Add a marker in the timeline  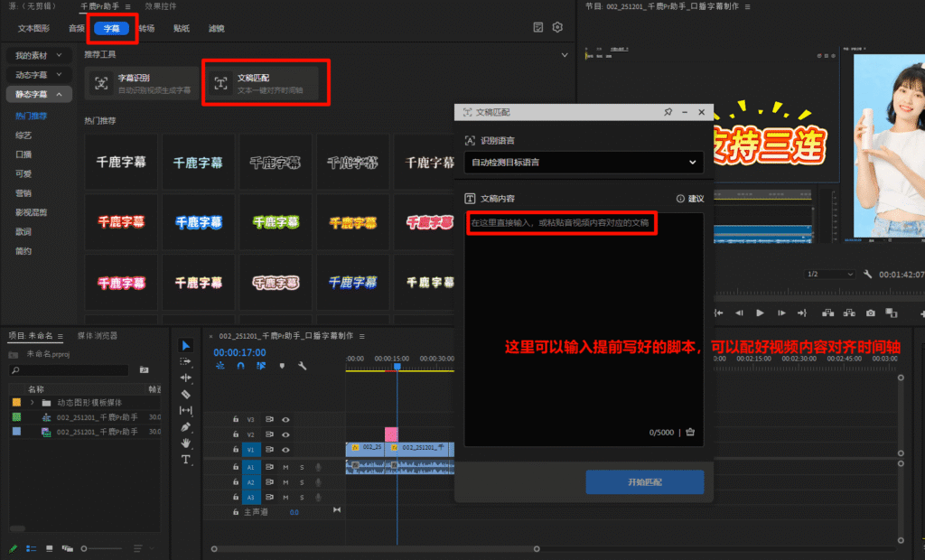pyautogui.click(x=282, y=366)
